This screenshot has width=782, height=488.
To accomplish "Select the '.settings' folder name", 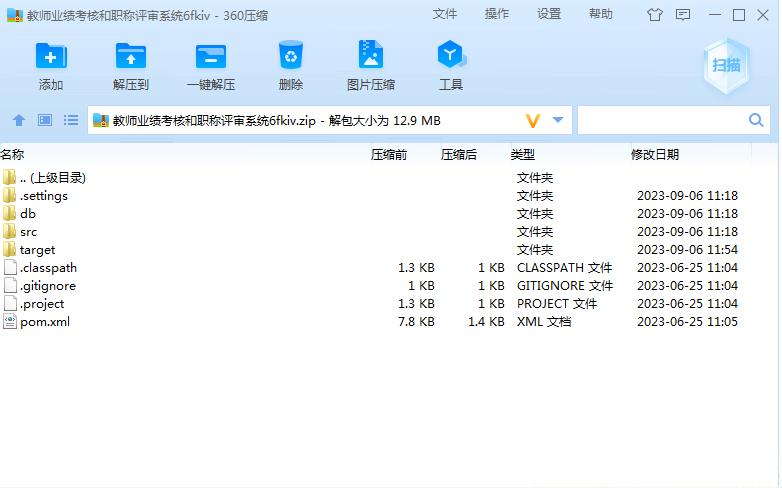I will (44, 196).
